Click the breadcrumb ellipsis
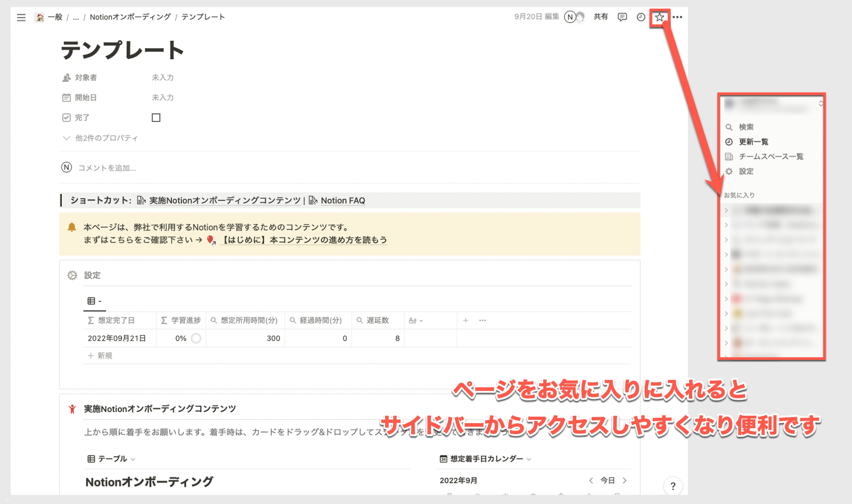Screen dimensions: 852x504 coord(76,17)
